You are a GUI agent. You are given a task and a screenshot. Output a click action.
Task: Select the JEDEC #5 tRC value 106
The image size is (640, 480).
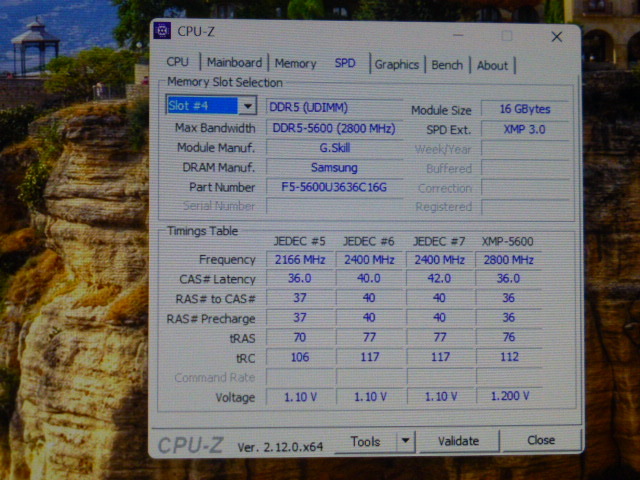pyautogui.click(x=300, y=357)
